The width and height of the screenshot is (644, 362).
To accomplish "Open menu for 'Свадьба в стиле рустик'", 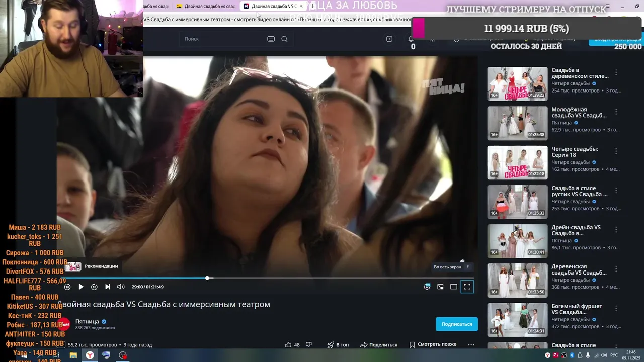I will [x=616, y=191].
